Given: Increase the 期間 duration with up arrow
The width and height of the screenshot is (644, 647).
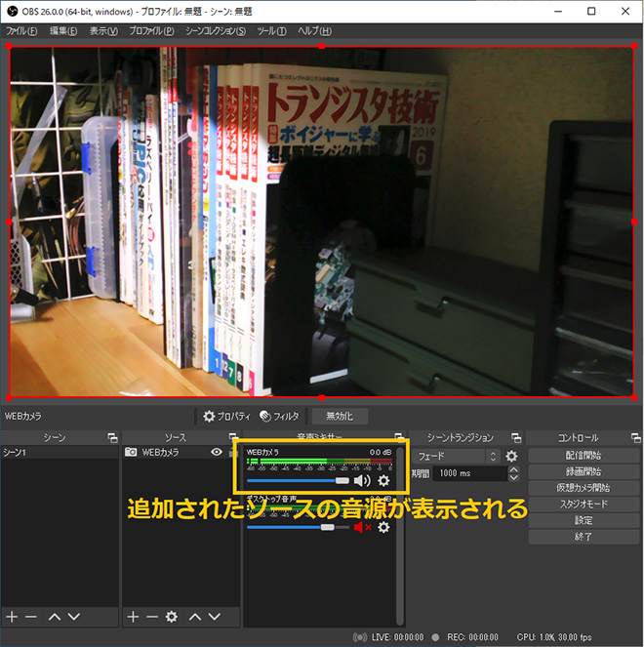Looking at the screenshot, I should (513, 469).
